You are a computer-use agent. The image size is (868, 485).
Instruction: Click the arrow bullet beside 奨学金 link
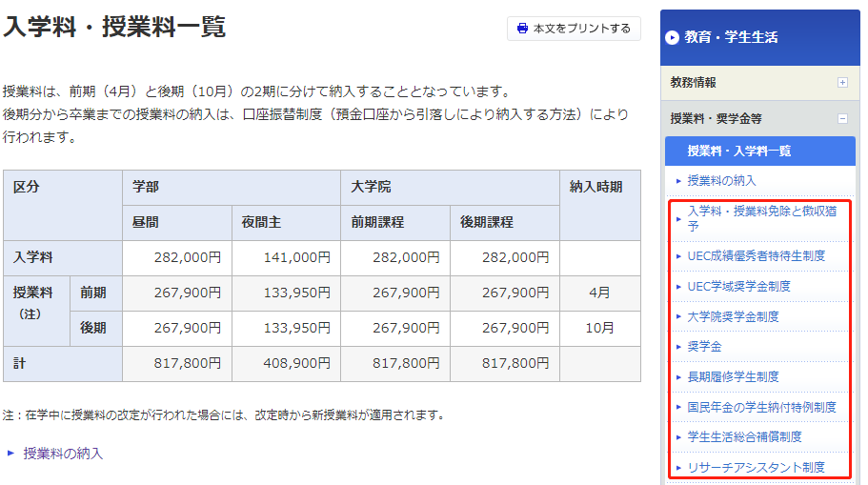[x=678, y=347]
